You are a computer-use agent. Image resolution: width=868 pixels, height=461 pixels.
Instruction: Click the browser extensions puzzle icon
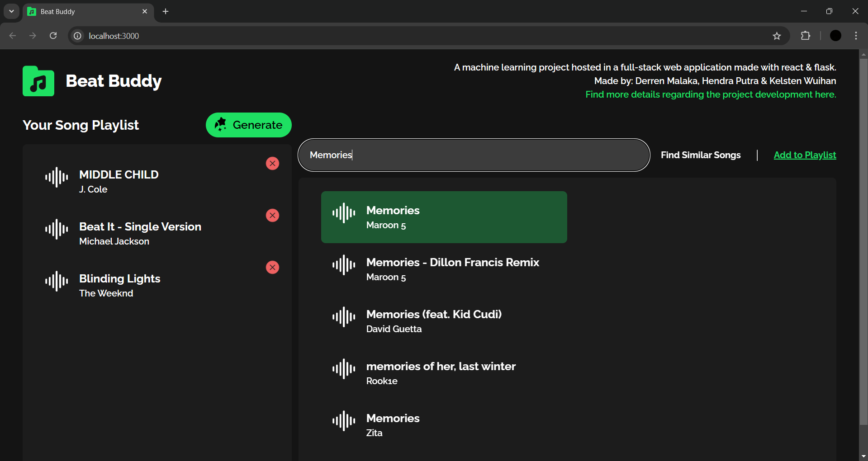[x=806, y=36]
